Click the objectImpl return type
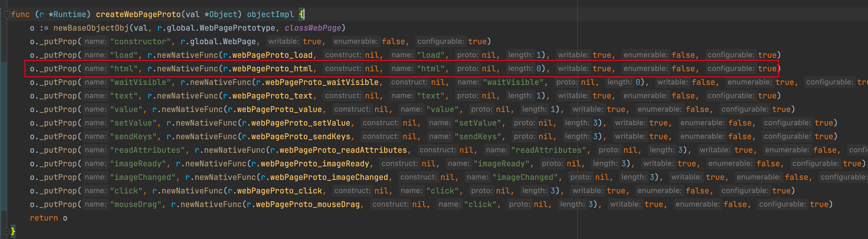Screen dimensions: 868x239 270,14
